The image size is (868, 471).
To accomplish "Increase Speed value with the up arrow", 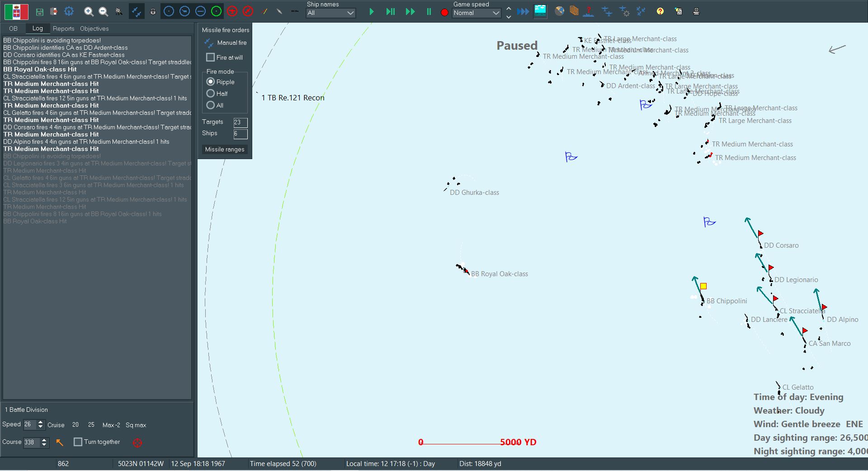I will coord(41,422).
